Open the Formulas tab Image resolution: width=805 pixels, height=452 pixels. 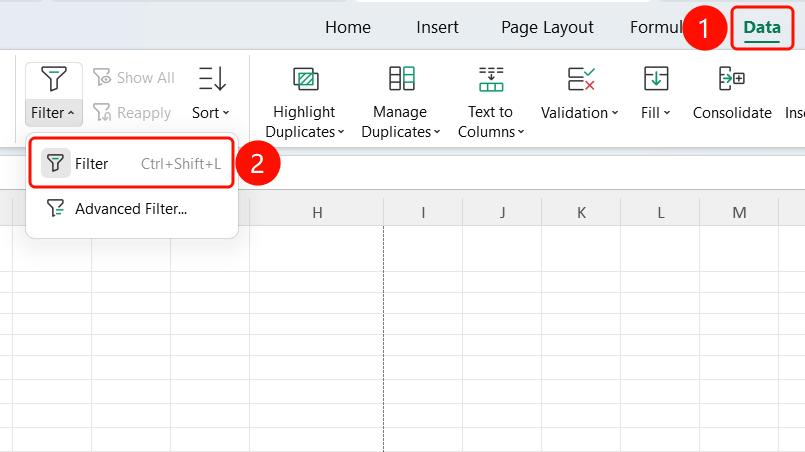tap(656, 27)
